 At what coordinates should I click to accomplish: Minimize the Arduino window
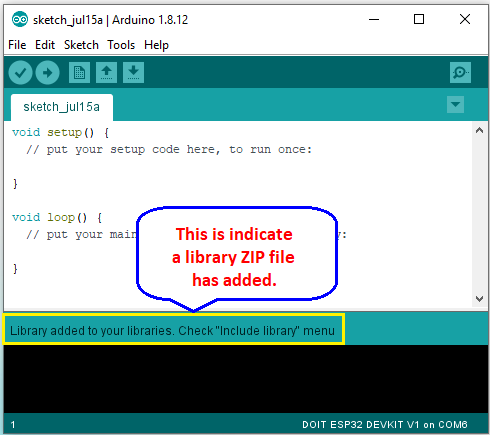pyautogui.click(x=374, y=19)
